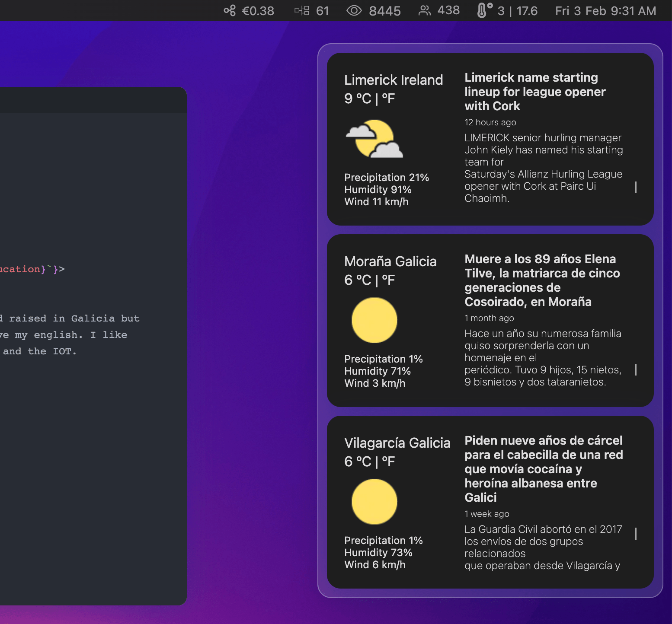Click the sun icon in the Vilagarcía card

(x=374, y=502)
